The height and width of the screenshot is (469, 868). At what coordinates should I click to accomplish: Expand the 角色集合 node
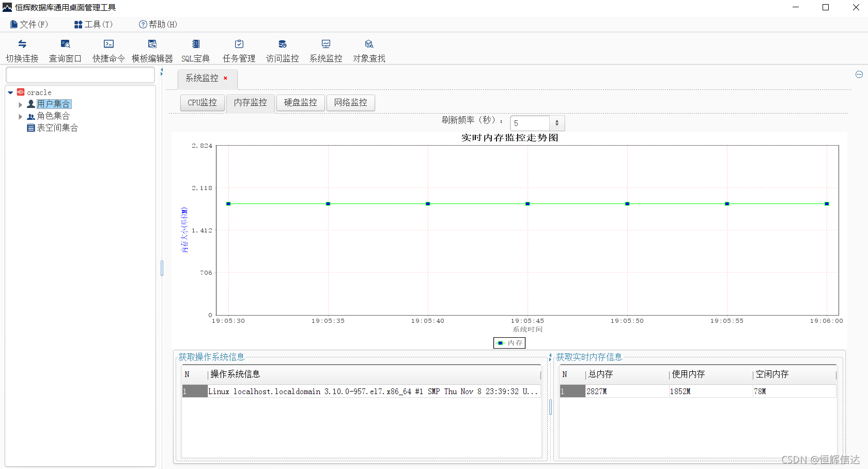[x=20, y=117]
